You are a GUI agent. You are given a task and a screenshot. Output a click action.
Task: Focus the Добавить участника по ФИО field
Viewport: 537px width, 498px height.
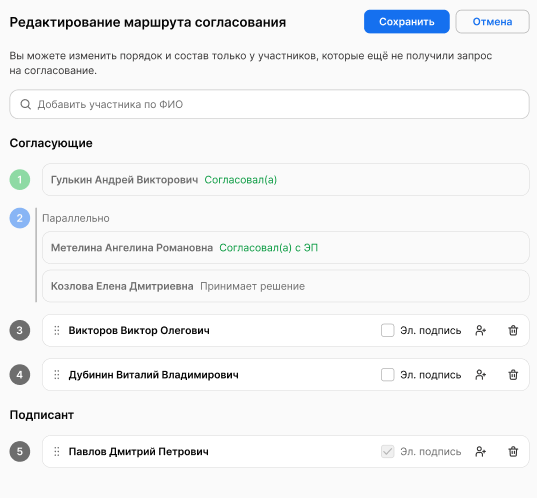point(269,104)
